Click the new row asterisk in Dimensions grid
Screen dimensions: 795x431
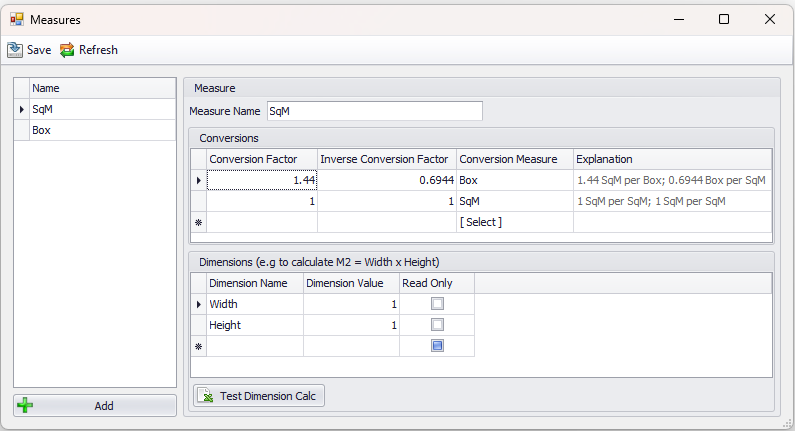tap(199, 346)
